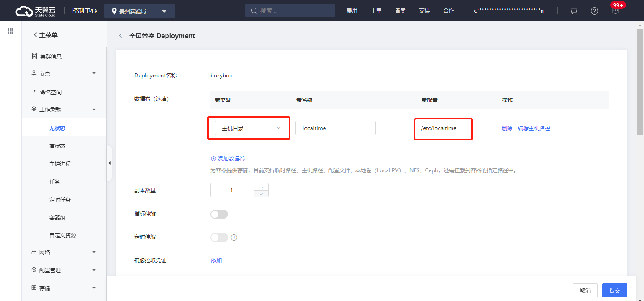
Task: Click the search magnifier icon
Action: click(254, 11)
